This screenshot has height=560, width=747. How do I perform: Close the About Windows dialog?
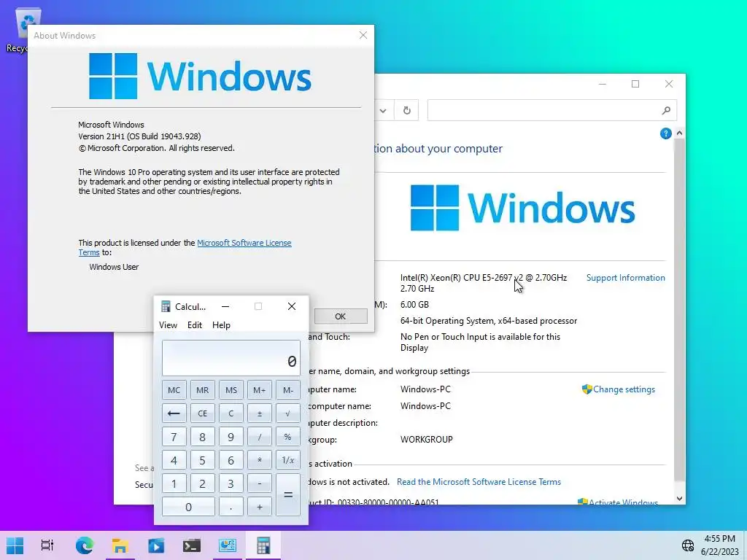coord(363,35)
